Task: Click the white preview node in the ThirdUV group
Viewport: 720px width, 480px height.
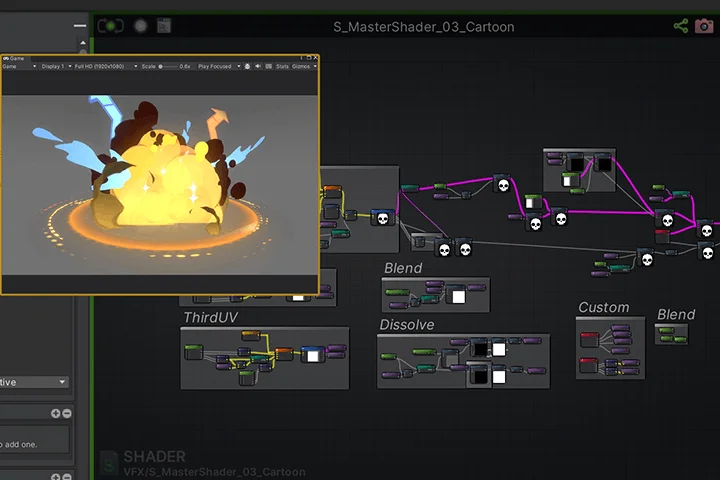Action: click(x=313, y=356)
